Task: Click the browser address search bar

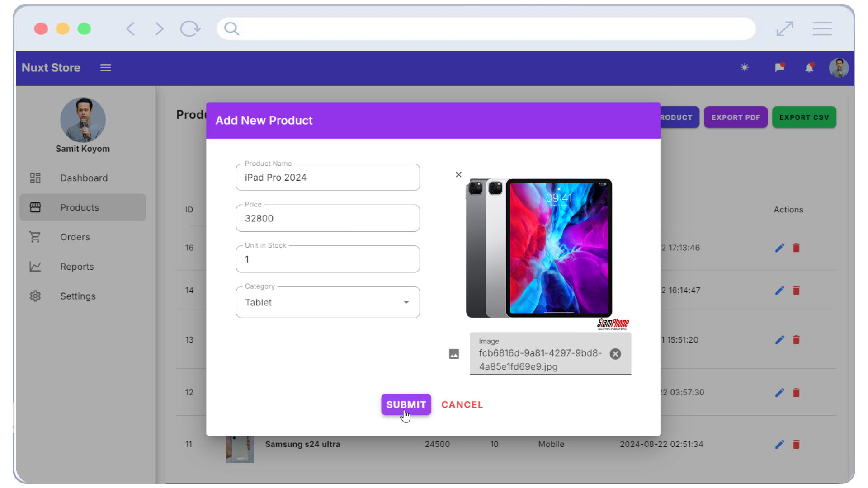Action: tap(486, 29)
